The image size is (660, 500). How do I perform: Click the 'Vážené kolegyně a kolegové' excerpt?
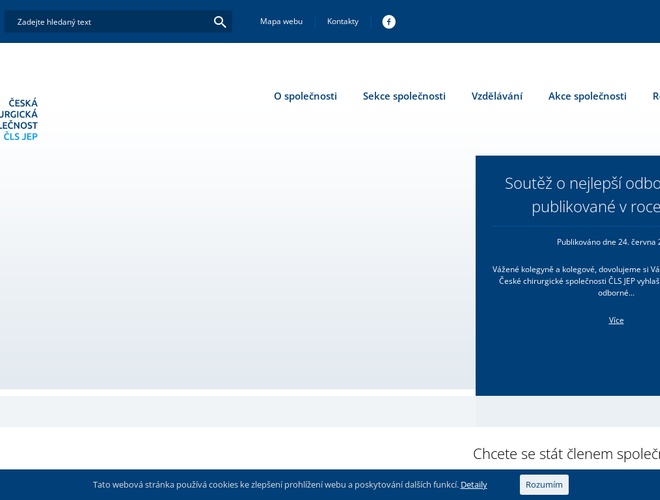click(x=577, y=280)
